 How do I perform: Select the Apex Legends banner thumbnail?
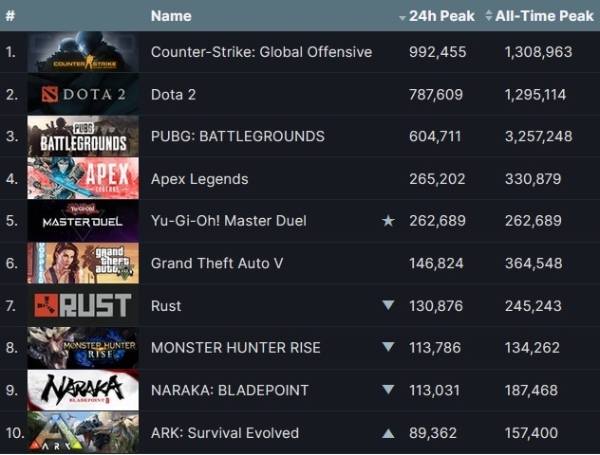[83, 179]
